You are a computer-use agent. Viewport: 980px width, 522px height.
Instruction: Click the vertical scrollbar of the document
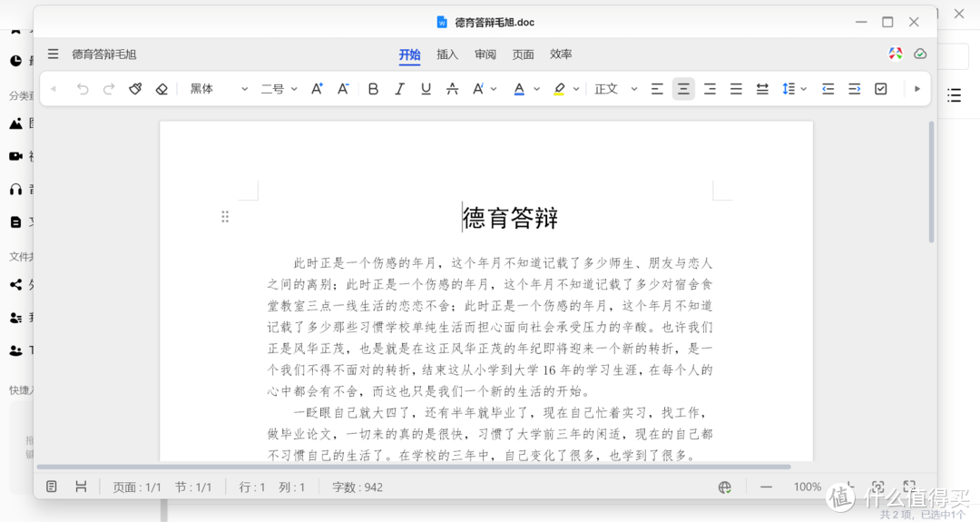coord(931,182)
